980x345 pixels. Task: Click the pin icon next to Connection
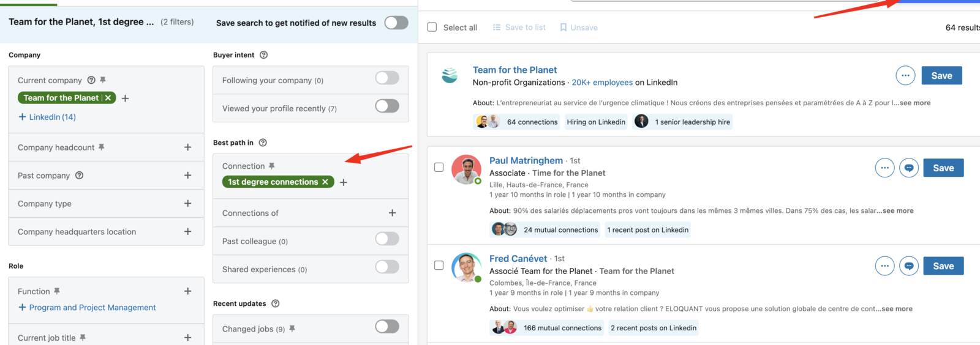pos(271,166)
